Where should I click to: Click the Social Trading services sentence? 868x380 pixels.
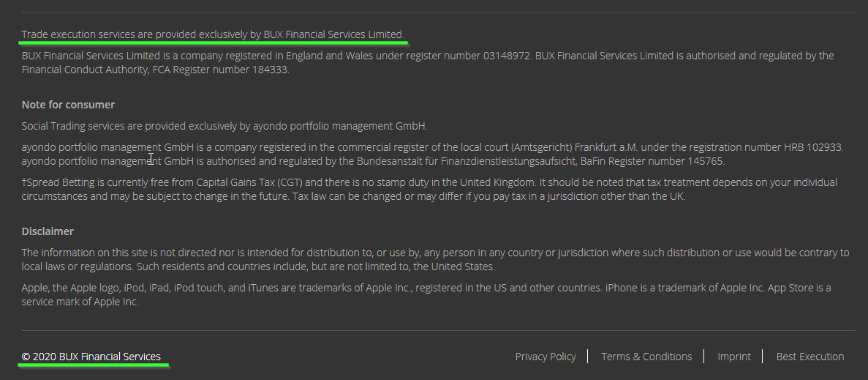[224, 126]
